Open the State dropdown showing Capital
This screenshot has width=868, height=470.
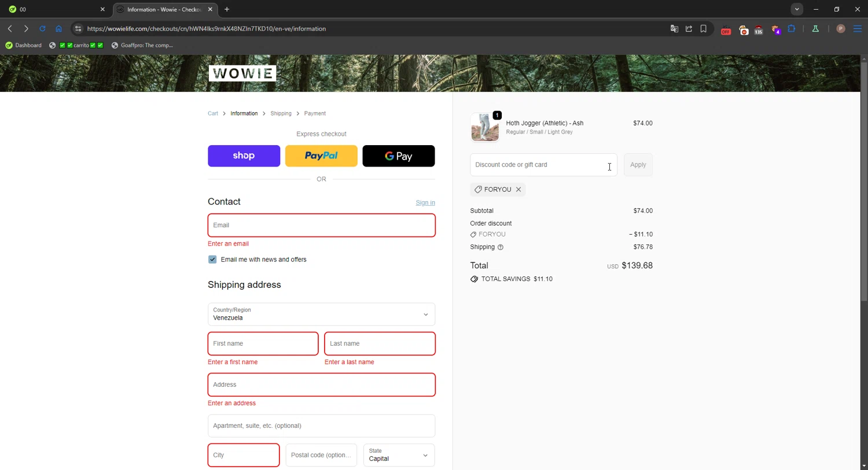click(399, 455)
